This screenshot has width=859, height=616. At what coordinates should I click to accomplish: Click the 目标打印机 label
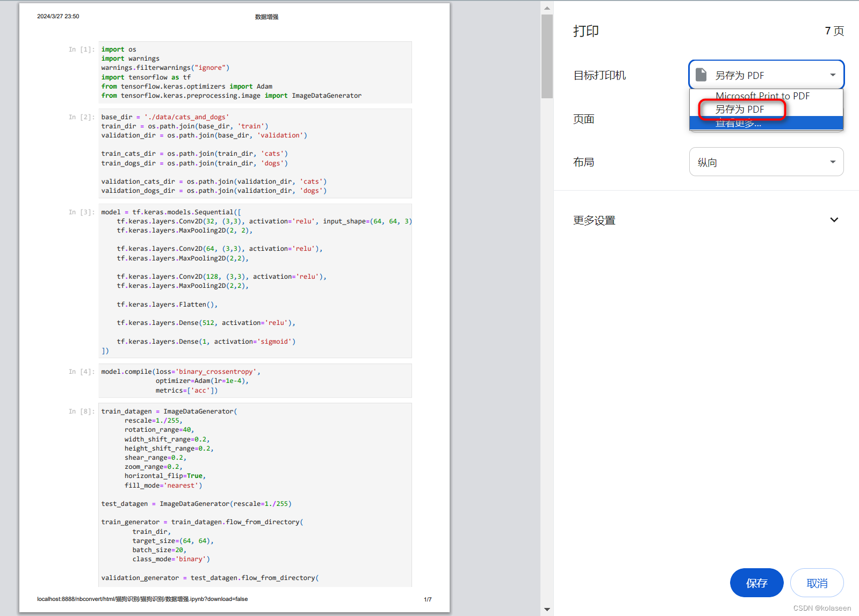point(600,75)
